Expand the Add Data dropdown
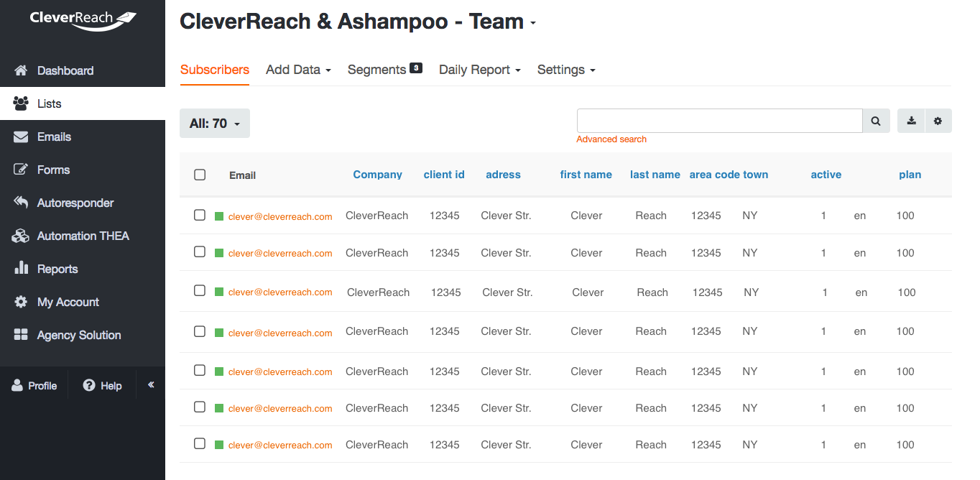Viewport: 980px width, 480px height. click(x=298, y=70)
